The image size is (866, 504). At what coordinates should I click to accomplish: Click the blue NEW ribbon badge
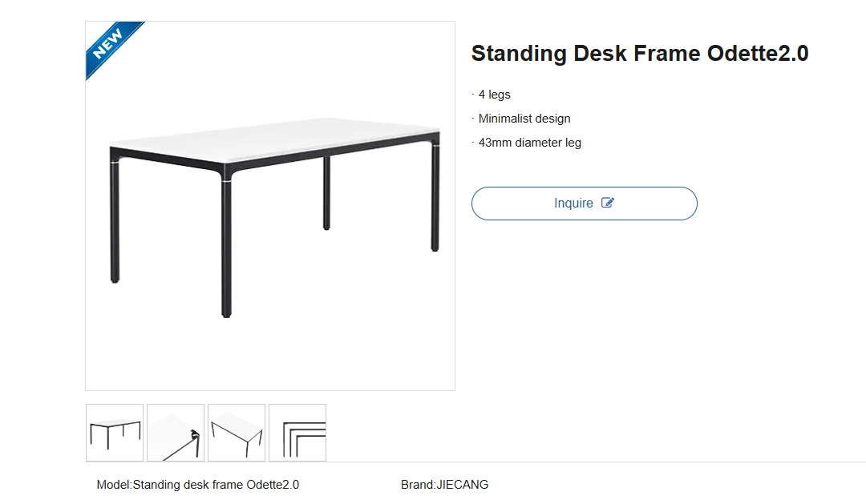click(x=112, y=47)
